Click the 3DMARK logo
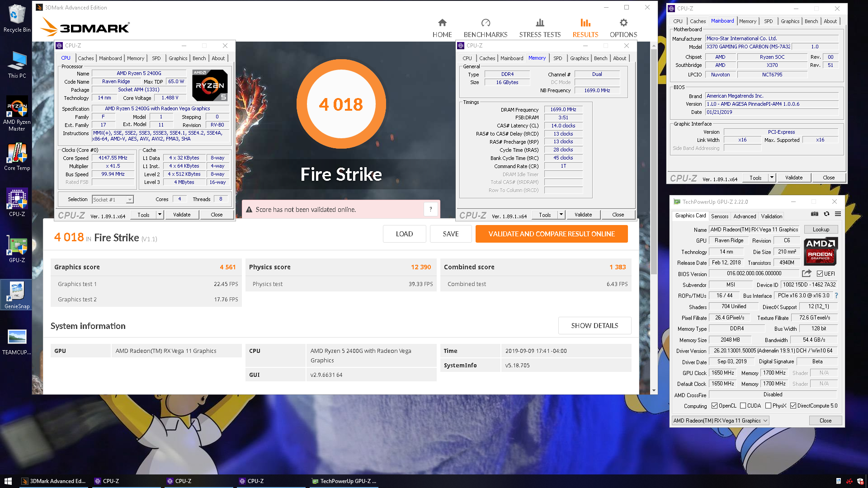Screen dimensions: 868x488 pos(85,27)
